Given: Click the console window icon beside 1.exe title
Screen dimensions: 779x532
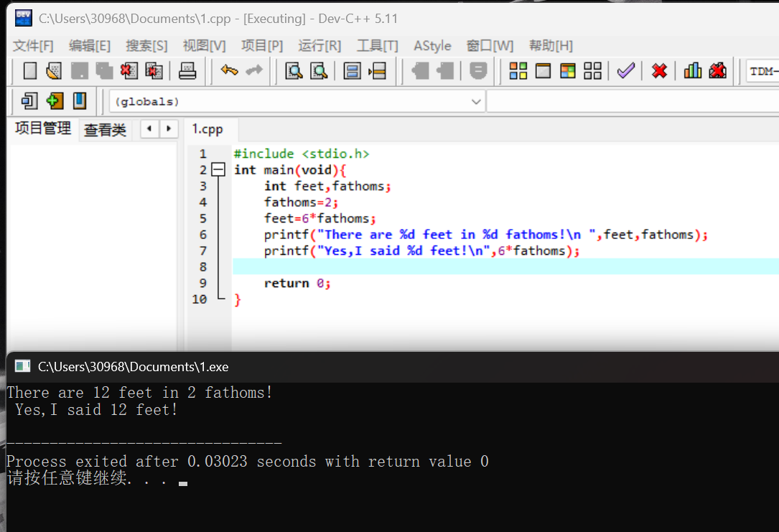Looking at the screenshot, I should [22, 367].
